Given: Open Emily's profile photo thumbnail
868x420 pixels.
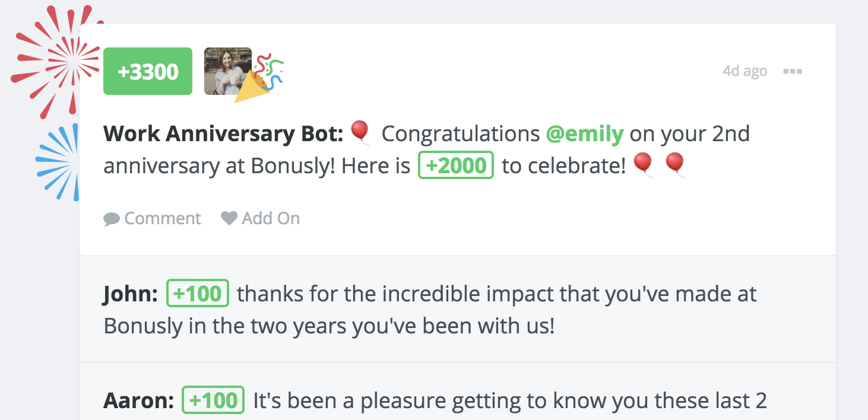Looking at the screenshot, I should (x=227, y=71).
